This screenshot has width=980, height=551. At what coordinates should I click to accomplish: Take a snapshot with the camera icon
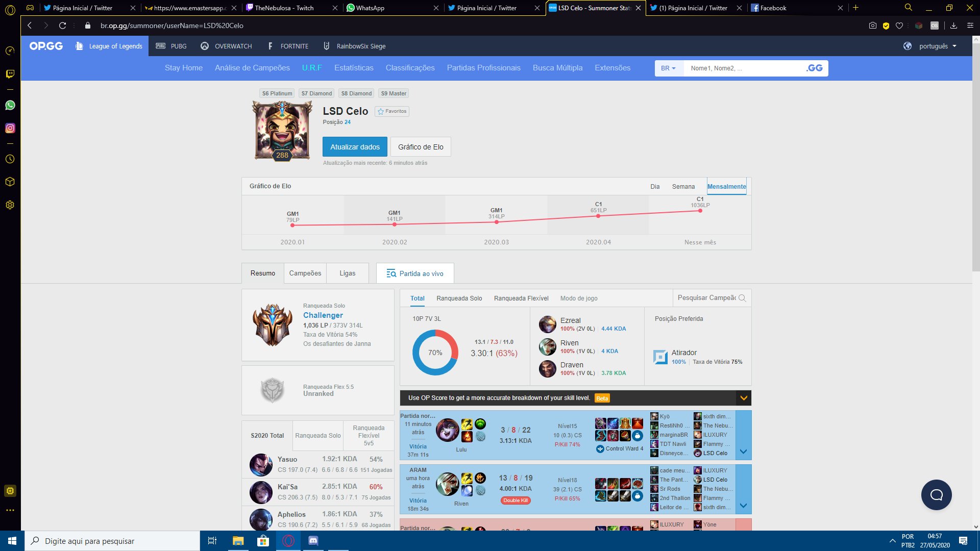(873, 26)
